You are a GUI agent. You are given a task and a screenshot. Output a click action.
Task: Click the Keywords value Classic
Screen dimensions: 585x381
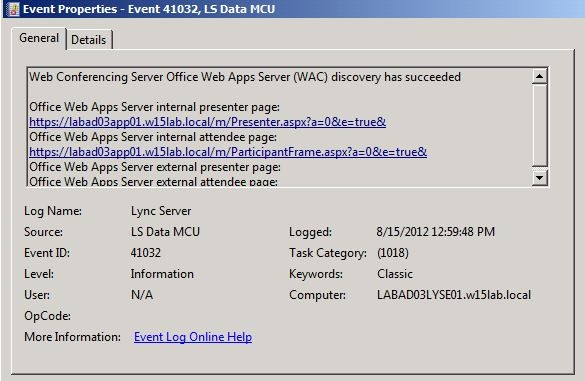point(395,274)
